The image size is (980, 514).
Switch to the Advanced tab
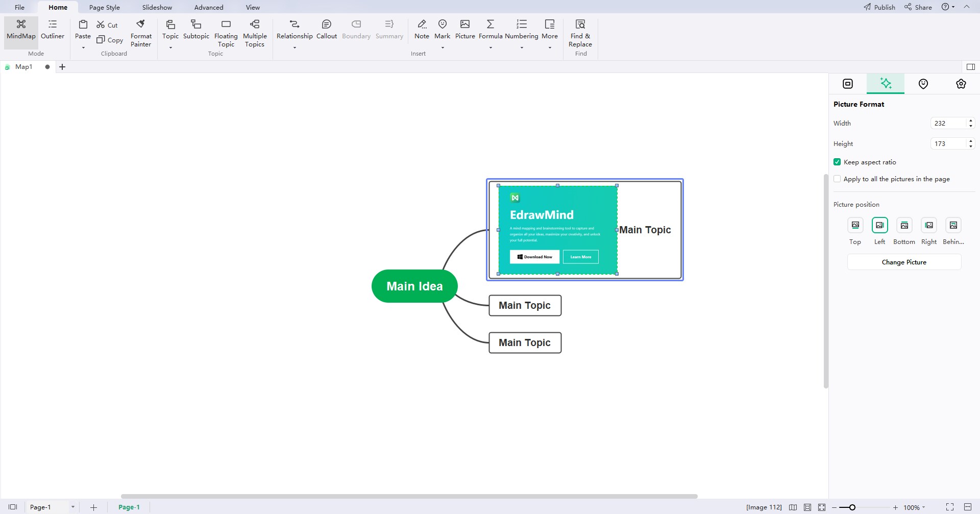(209, 7)
